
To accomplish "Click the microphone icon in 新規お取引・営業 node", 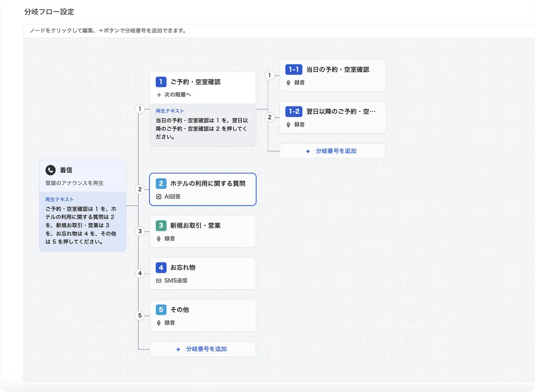I will (x=158, y=239).
